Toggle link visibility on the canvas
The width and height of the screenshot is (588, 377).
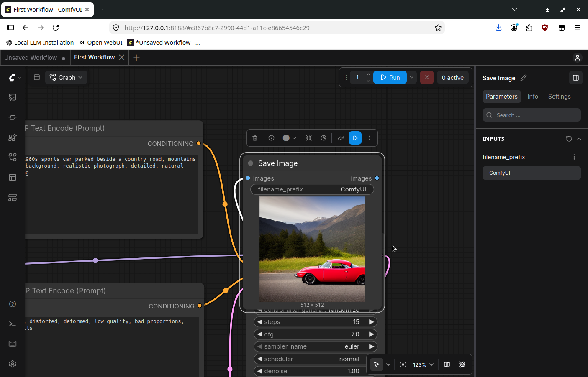(x=462, y=364)
